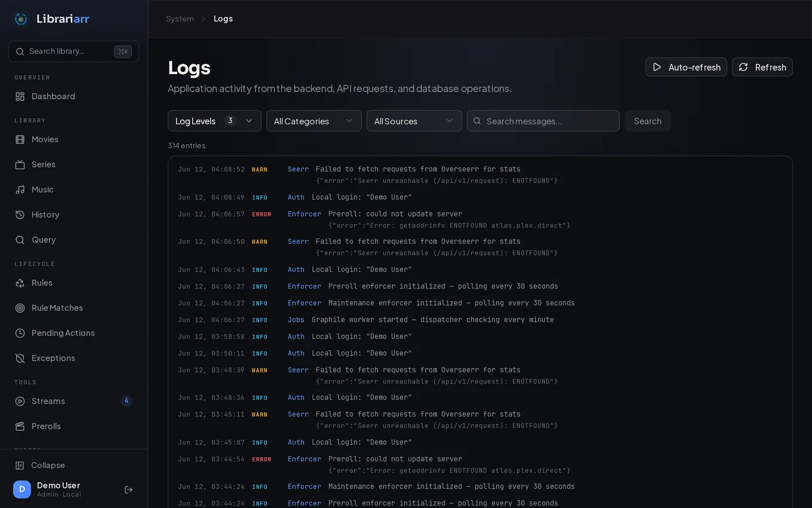Select the 04:06:57 ERROR Enforcer log entry
This screenshot has width=812, height=508.
coord(480,219)
